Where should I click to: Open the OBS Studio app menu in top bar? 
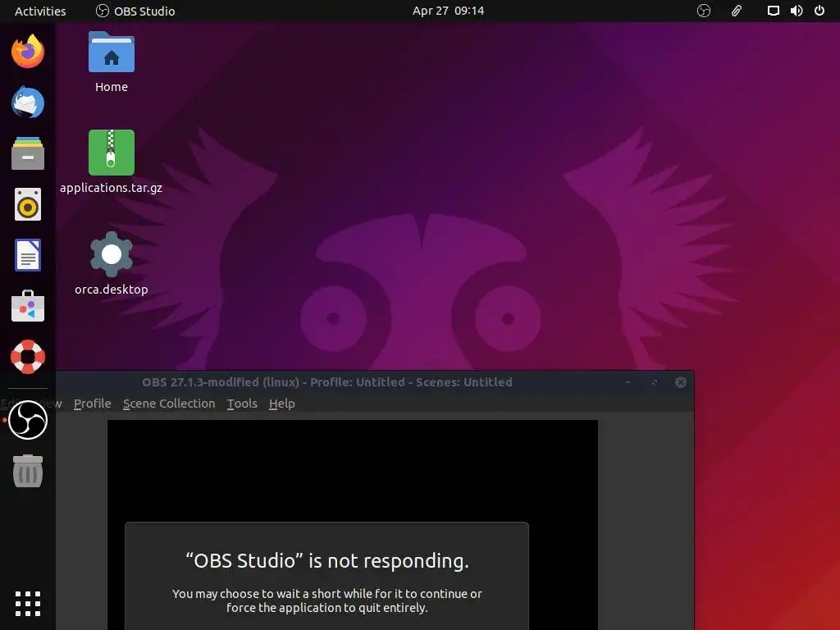click(x=135, y=11)
